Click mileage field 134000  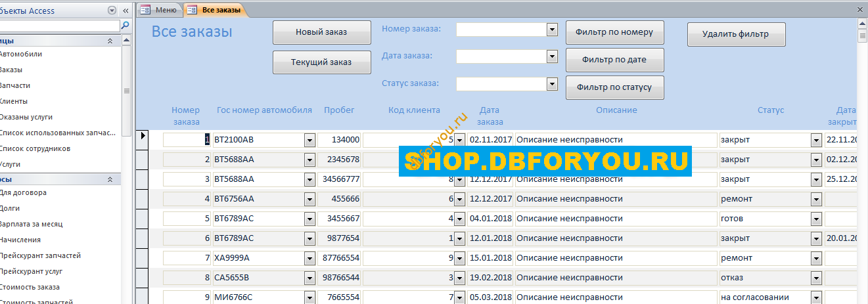pyautogui.click(x=339, y=140)
